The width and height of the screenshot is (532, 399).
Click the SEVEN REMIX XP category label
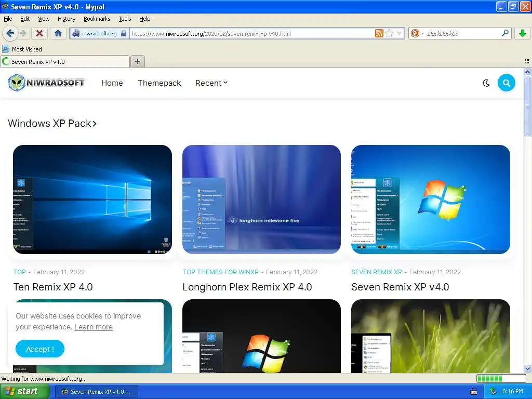[377, 272]
